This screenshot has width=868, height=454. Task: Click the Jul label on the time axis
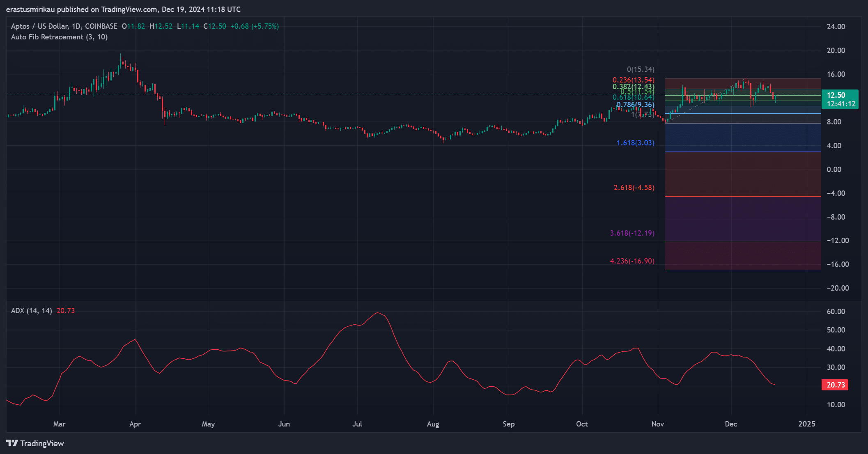tap(357, 424)
